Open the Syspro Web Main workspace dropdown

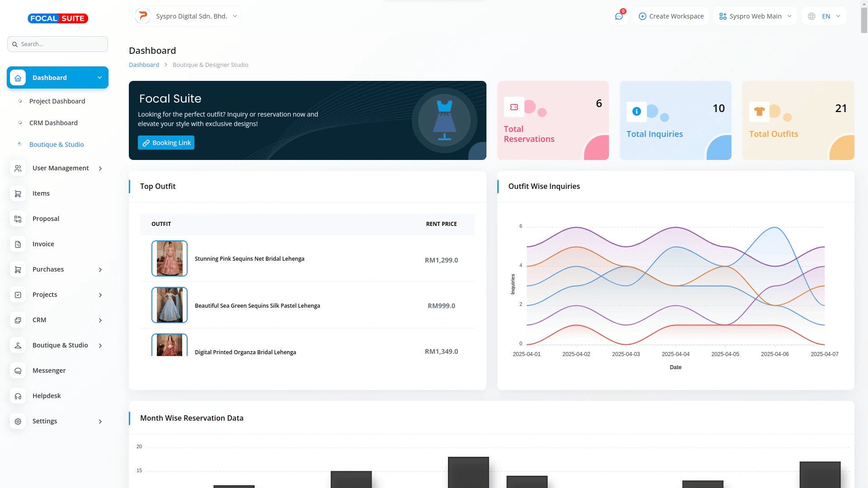click(x=755, y=16)
